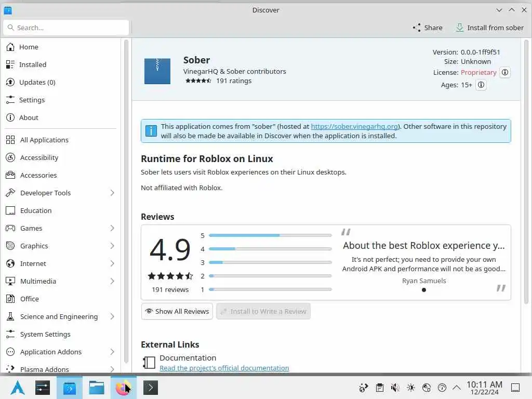The width and height of the screenshot is (532, 399).
Task: Expand Multimedia subcategories arrow
Action: point(112,281)
